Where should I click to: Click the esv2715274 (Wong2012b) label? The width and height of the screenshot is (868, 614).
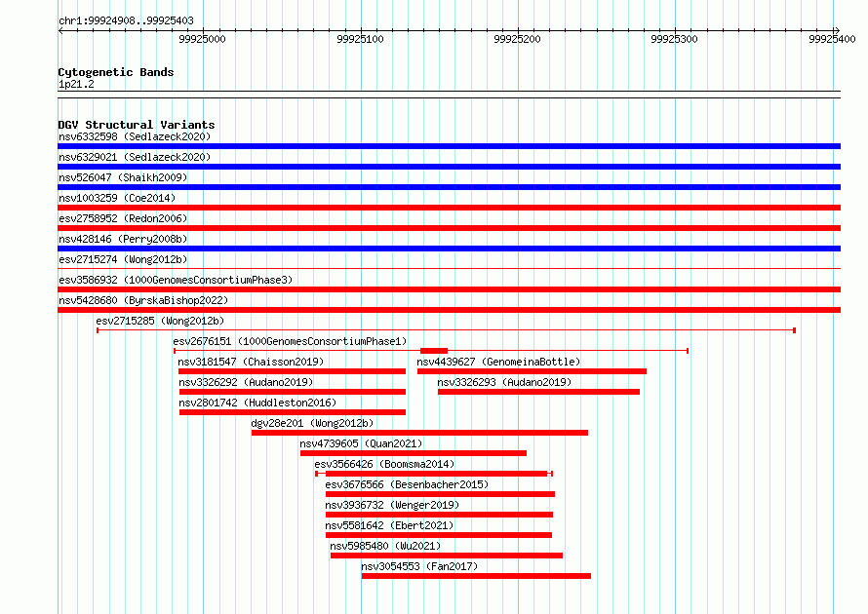pyautogui.click(x=123, y=259)
